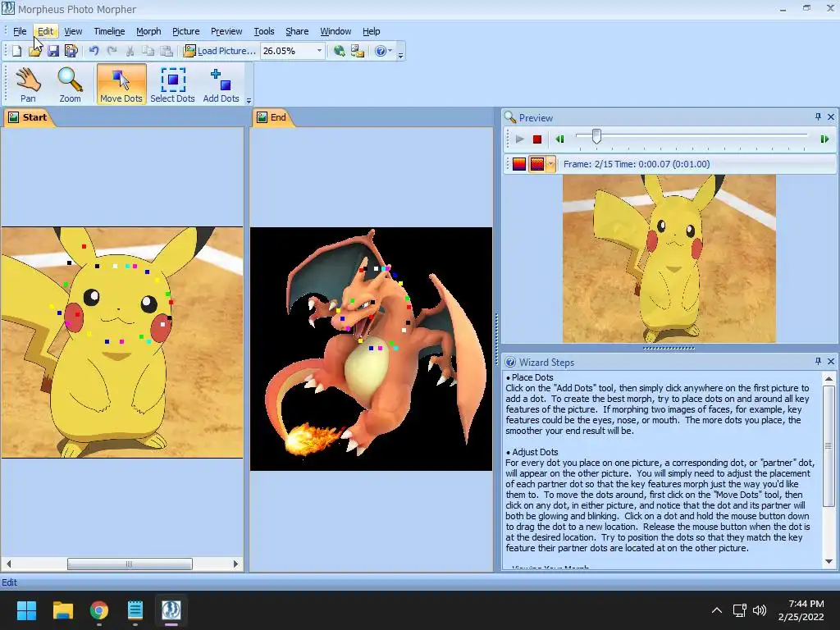Create a new project with the blank page icon
Image resolution: width=840 pixels, height=630 pixels.
(16, 51)
